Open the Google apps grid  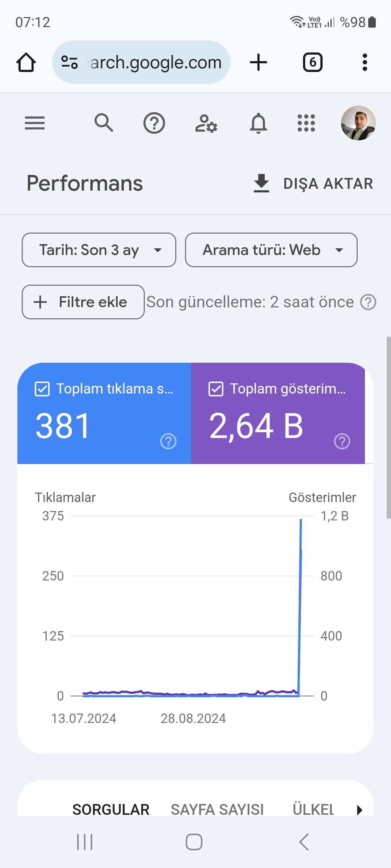point(306,123)
